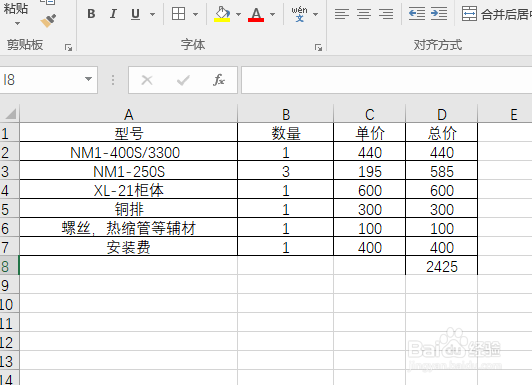Open phonetic guide dropdown arrow
Screen dimensions: 532x385
pos(316,14)
